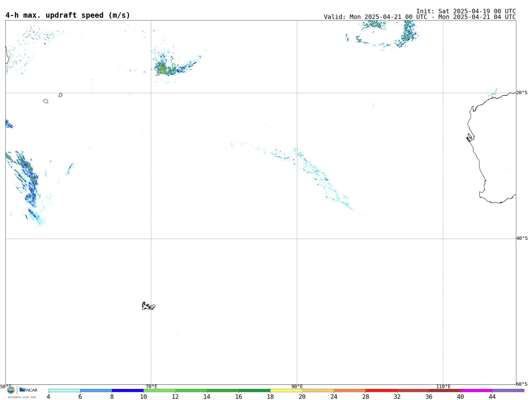Click the colorbar tick label 10

(144, 397)
